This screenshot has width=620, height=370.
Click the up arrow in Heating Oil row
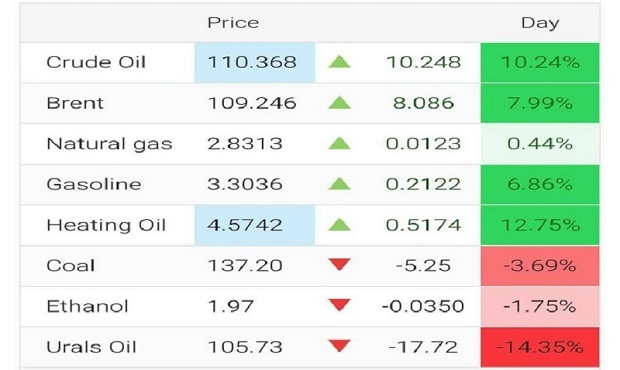(339, 225)
